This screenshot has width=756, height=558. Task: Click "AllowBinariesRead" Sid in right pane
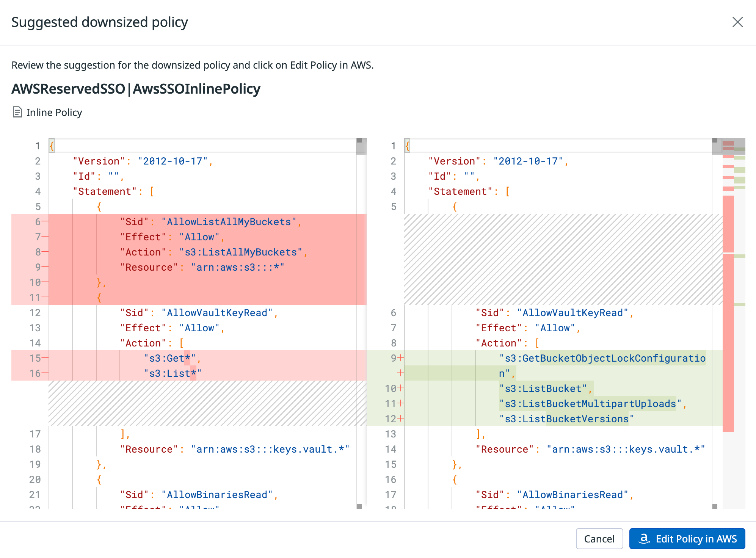click(x=555, y=495)
